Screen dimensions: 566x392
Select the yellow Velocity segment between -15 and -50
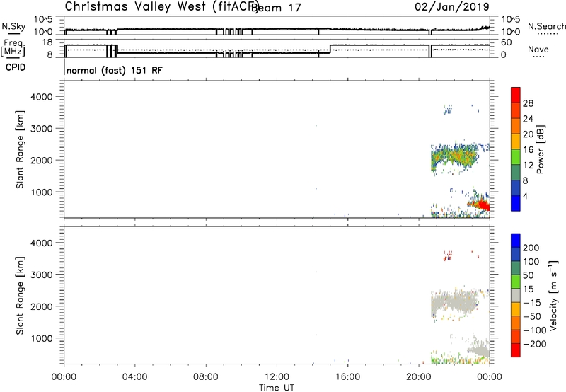click(x=516, y=309)
